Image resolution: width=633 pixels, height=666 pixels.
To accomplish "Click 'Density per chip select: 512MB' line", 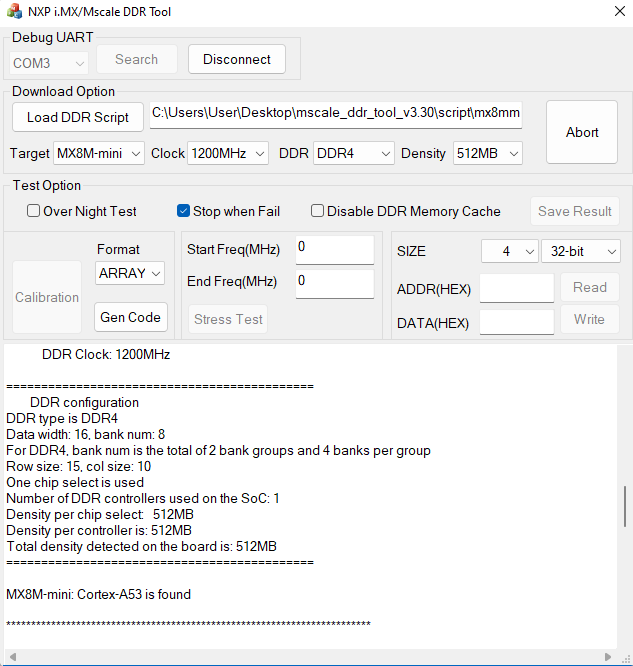I will point(100,514).
